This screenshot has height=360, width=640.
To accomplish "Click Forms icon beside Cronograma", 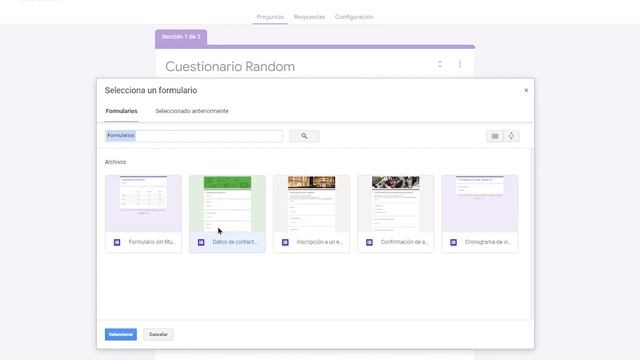I will tap(453, 242).
